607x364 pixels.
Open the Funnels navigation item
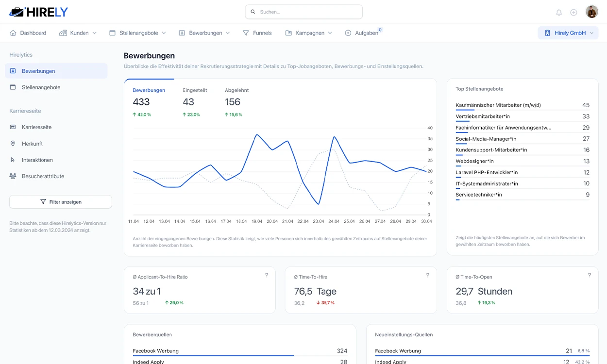click(257, 33)
